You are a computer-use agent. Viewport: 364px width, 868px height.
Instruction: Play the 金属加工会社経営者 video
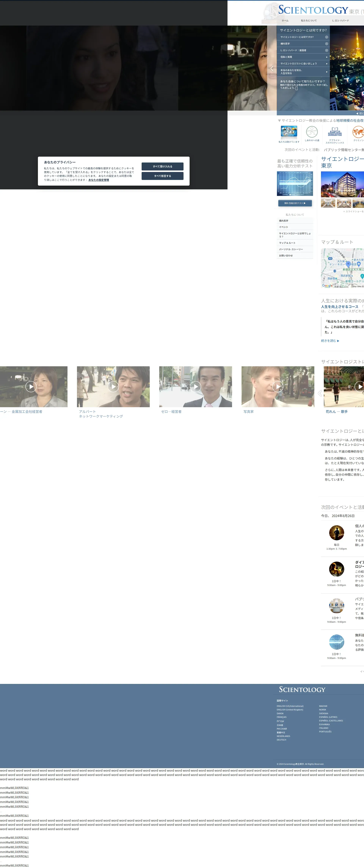pos(31,387)
